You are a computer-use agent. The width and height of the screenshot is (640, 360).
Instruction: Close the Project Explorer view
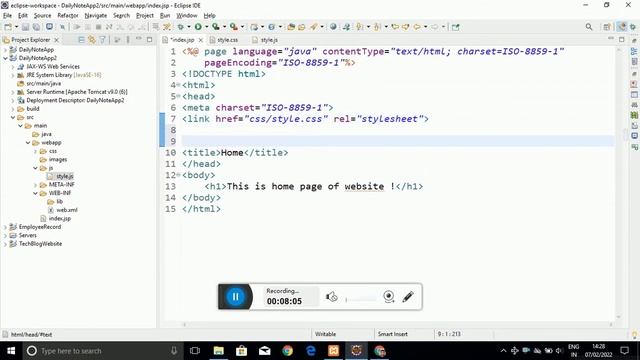(x=57, y=40)
